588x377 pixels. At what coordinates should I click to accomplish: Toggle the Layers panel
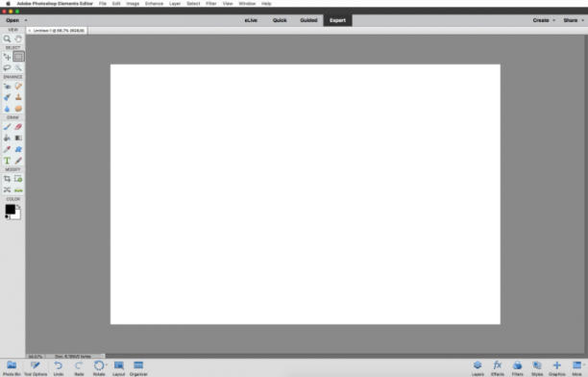pyautogui.click(x=478, y=368)
